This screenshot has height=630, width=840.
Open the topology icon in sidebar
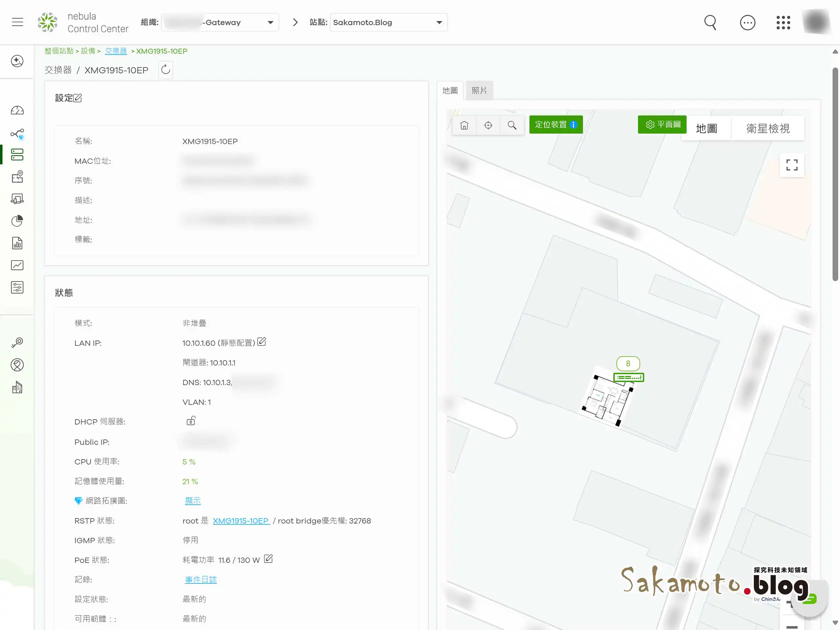(17, 134)
